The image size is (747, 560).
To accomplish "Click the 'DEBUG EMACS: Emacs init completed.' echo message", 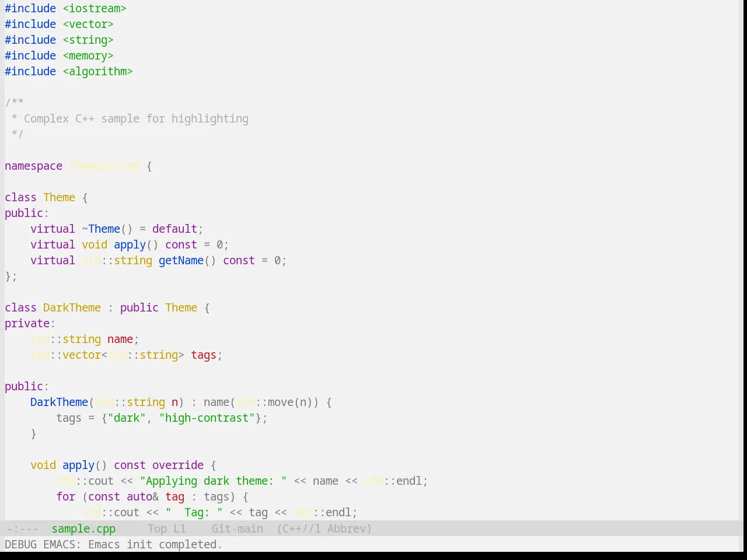I will point(113,544).
